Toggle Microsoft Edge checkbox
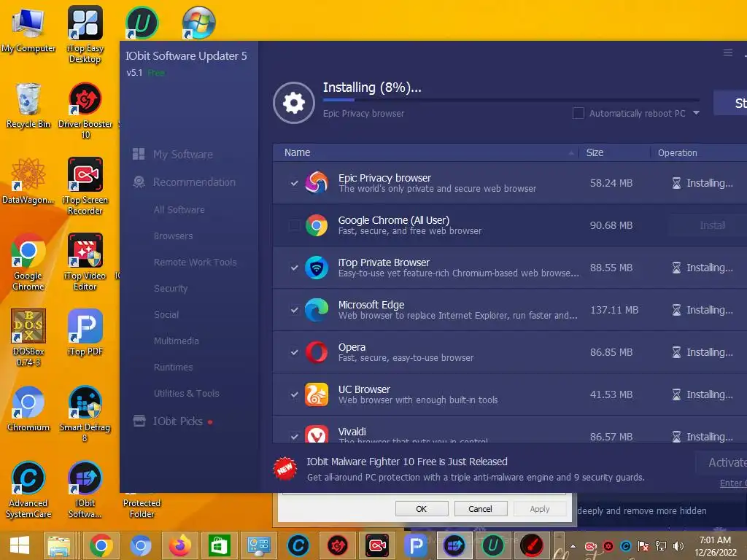The width and height of the screenshot is (747, 560). (x=295, y=310)
